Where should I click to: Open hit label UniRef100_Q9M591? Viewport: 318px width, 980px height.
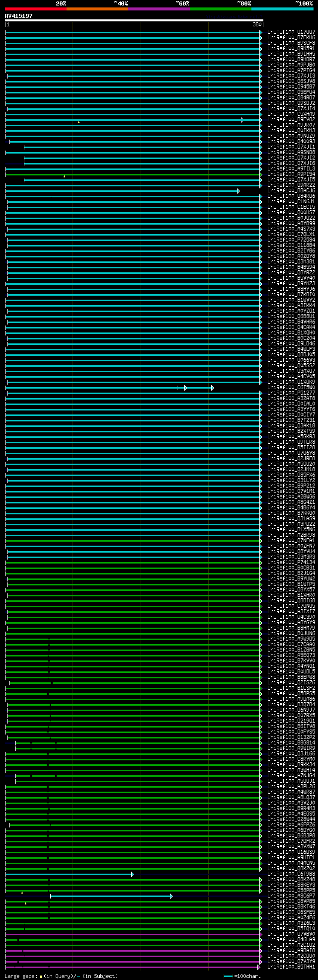click(291, 49)
